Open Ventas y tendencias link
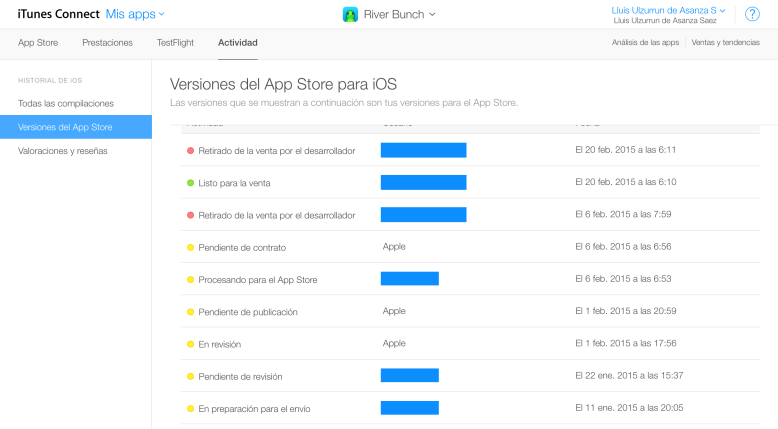The height and width of the screenshot is (429, 778). (x=725, y=42)
